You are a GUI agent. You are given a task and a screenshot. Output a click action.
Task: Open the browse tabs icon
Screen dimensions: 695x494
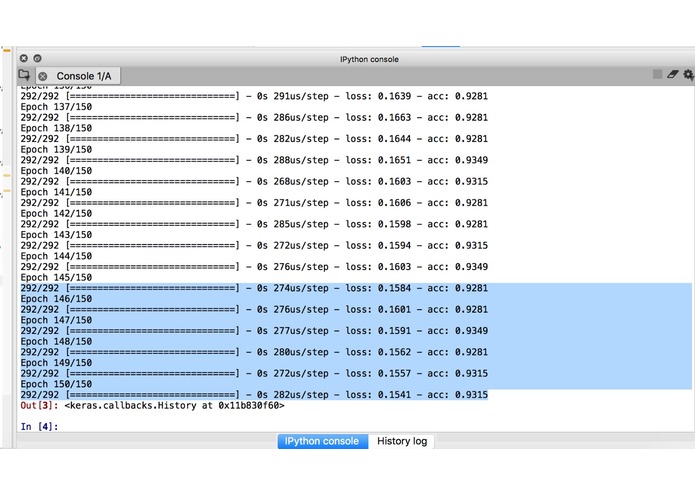24,75
